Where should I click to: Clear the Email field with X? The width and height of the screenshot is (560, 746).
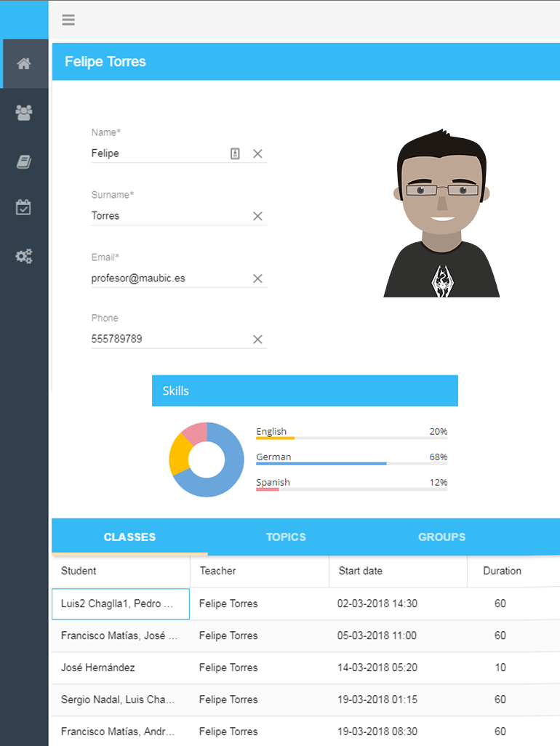coord(257,278)
